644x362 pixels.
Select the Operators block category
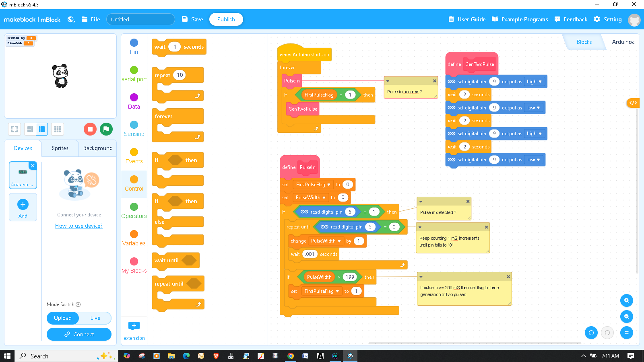click(134, 211)
